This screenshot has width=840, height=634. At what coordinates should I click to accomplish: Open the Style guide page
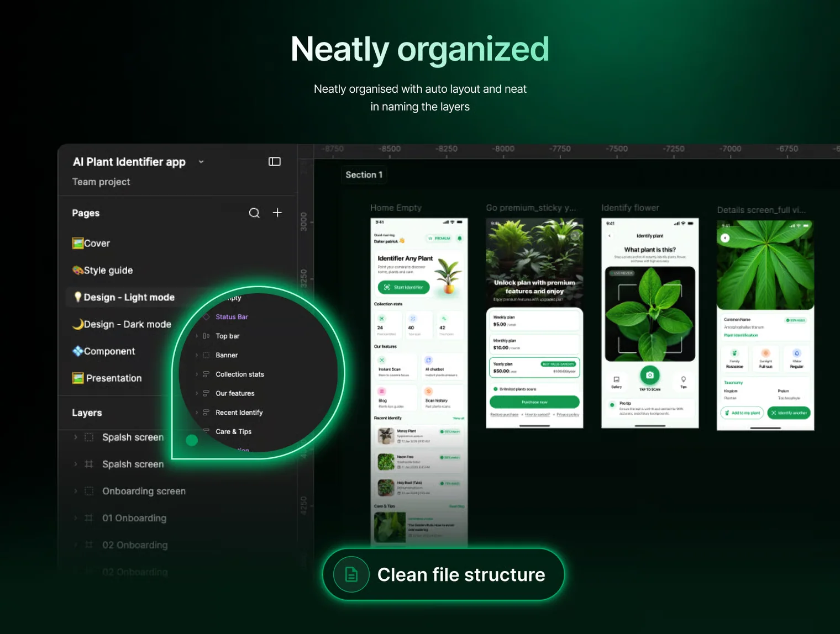point(103,271)
